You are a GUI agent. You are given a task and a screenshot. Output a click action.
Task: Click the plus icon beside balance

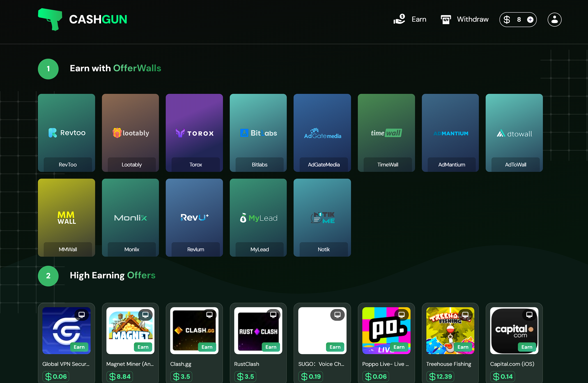pyautogui.click(x=530, y=20)
